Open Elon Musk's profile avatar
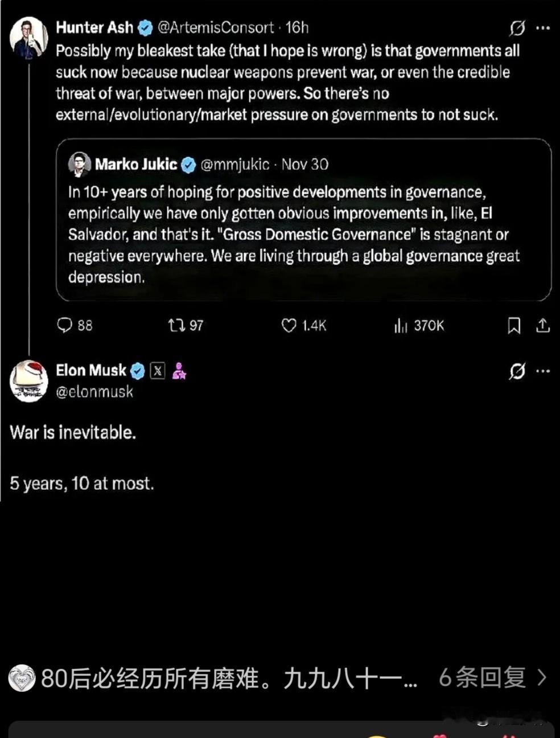Image resolution: width=560 pixels, height=738 pixels. [28, 381]
